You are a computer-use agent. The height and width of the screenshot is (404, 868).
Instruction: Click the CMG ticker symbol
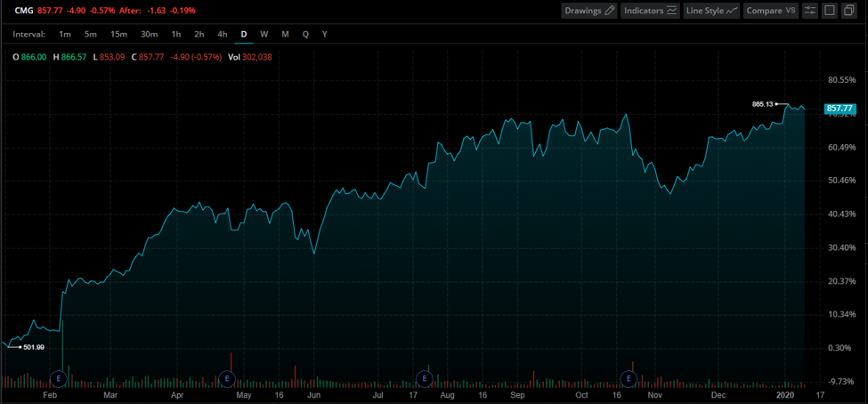(24, 11)
